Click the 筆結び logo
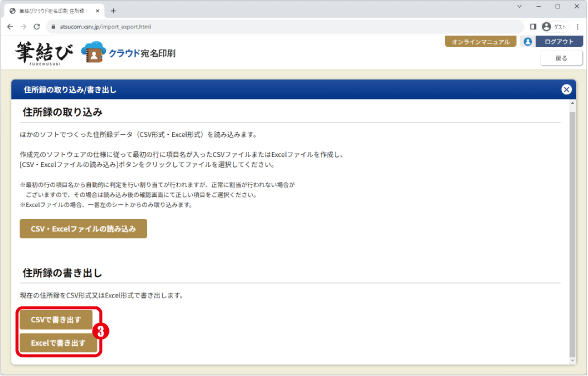This screenshot has height=376, width=588. click(x=44, y=53)
